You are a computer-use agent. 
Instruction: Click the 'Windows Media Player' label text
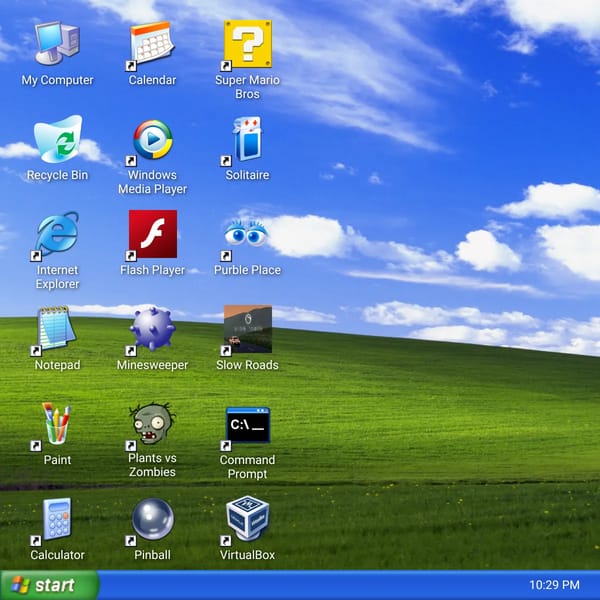pyautogui.click(x=152, y=182)
